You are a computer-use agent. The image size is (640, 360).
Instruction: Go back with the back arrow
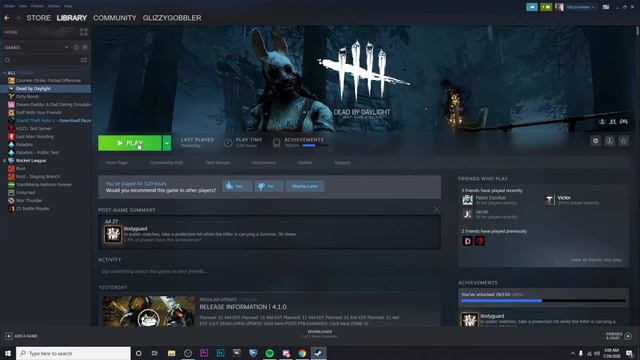[x=7, y=18]
